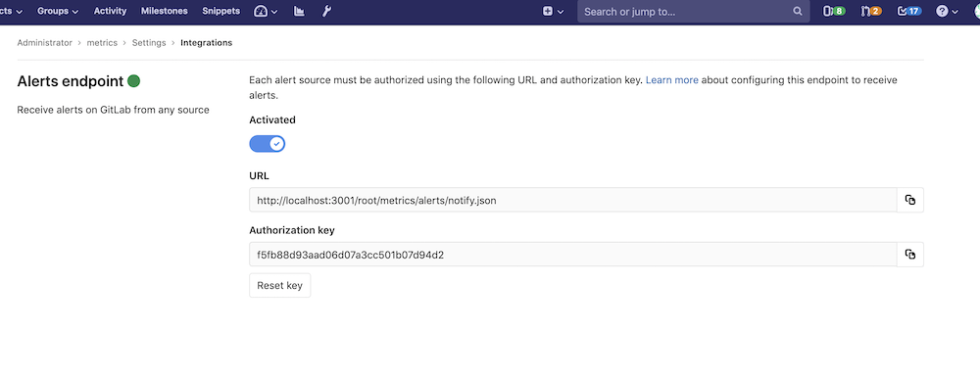Open merge requests counter showing 2
980x379 pixels.
point(871,11)
